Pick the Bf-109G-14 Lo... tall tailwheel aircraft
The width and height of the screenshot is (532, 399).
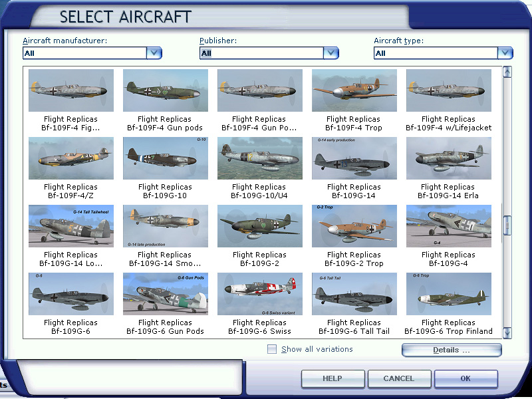(x=71, y=226)
